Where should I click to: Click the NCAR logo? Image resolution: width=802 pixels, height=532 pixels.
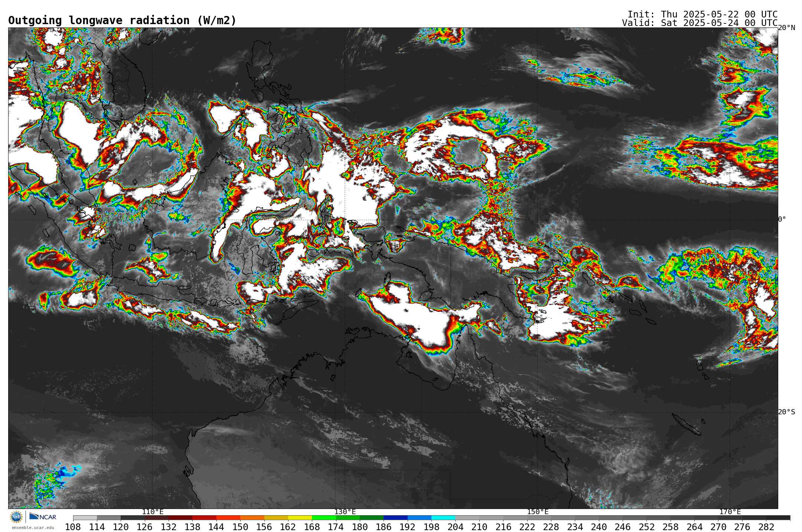pyautogui.click(x=43, y=516)
